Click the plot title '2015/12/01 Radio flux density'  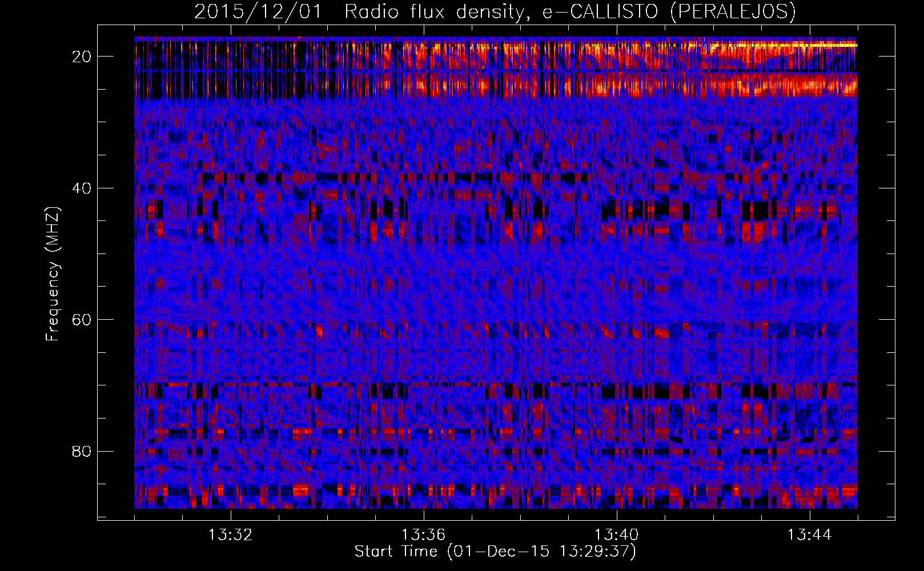pyautogui.click(x=495, y=11)
